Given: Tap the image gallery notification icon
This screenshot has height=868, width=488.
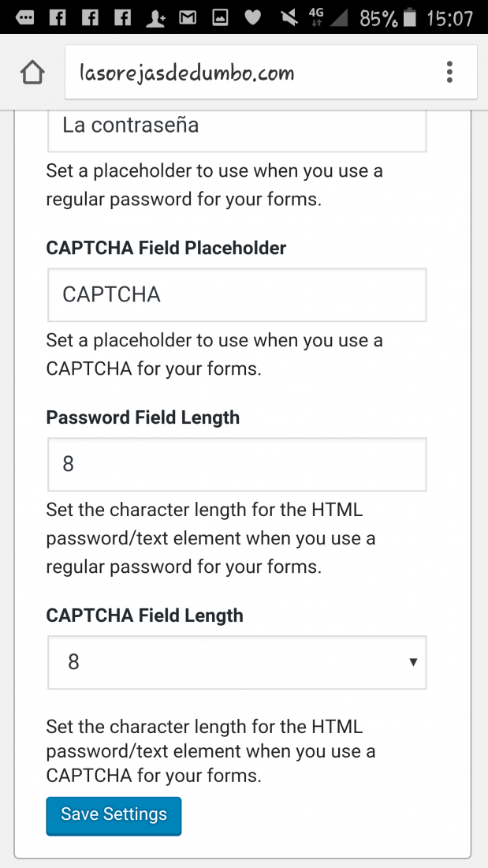Looking at the screenshot, I should pyautogui.click(x=220, y=17).
